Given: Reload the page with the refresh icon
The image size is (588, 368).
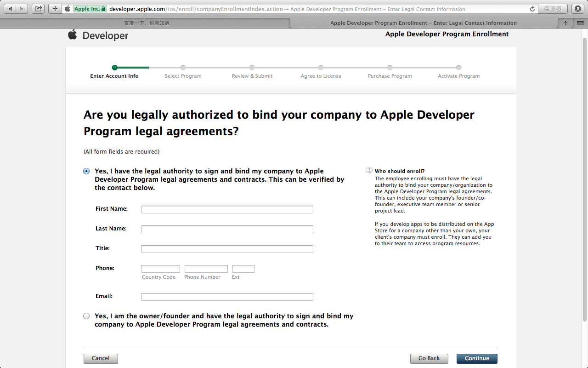Looking at the screenshot, I should (532, 9).
